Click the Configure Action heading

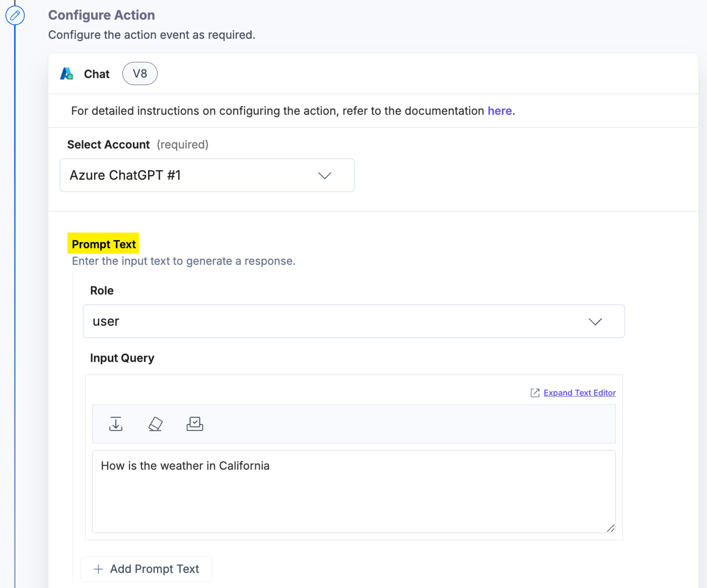coord(101,15)
